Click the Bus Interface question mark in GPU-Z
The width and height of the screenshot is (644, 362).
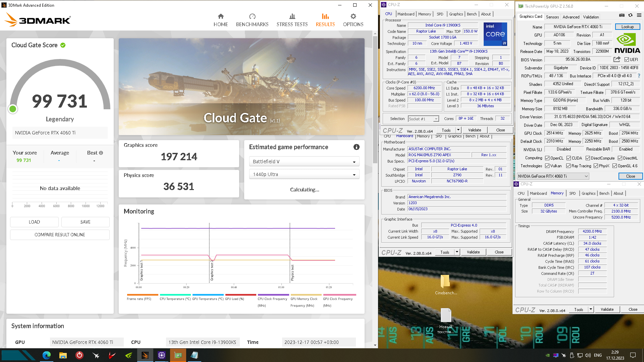pos(639,76)
